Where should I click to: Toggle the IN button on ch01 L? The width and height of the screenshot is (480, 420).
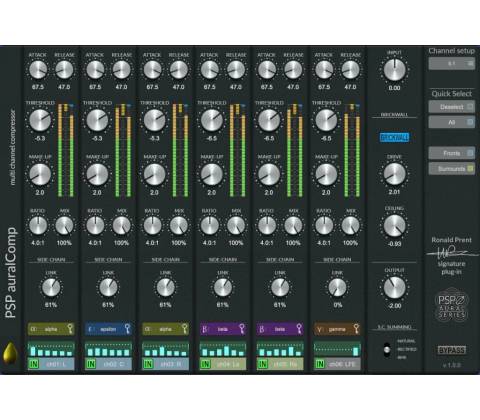click(34, 364)
